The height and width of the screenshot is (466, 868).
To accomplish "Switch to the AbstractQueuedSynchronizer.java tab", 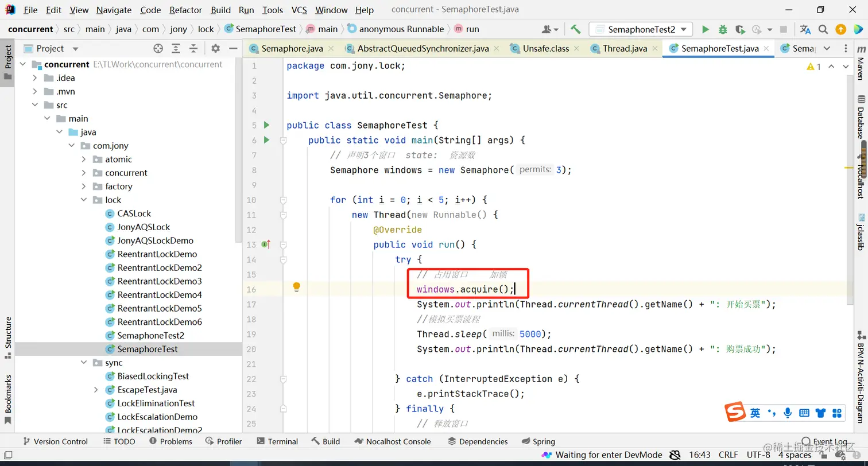I will [x=423, y=49].
